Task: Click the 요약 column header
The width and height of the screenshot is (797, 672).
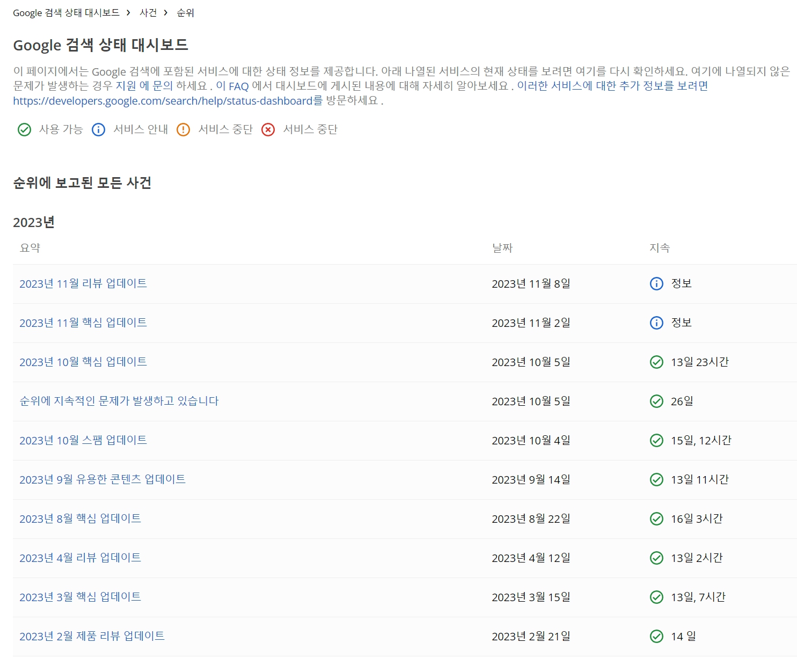Action: coord(30,248)
